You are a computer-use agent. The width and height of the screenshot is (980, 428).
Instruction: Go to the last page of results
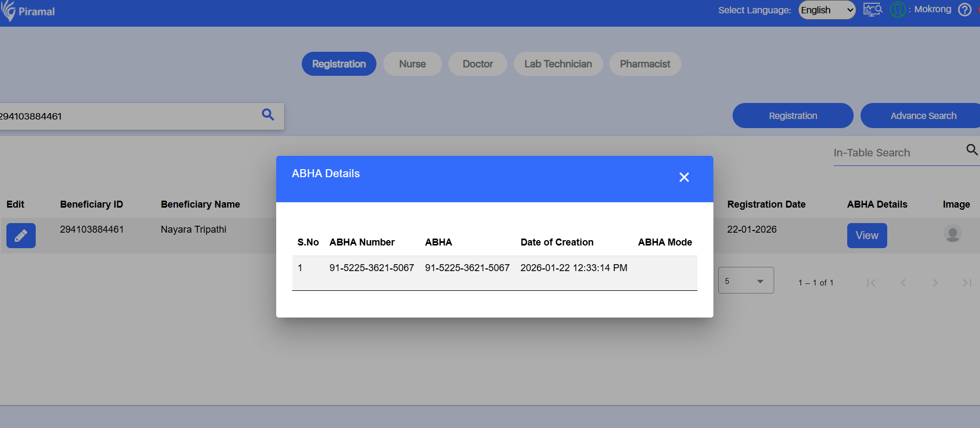coord(966,283)
